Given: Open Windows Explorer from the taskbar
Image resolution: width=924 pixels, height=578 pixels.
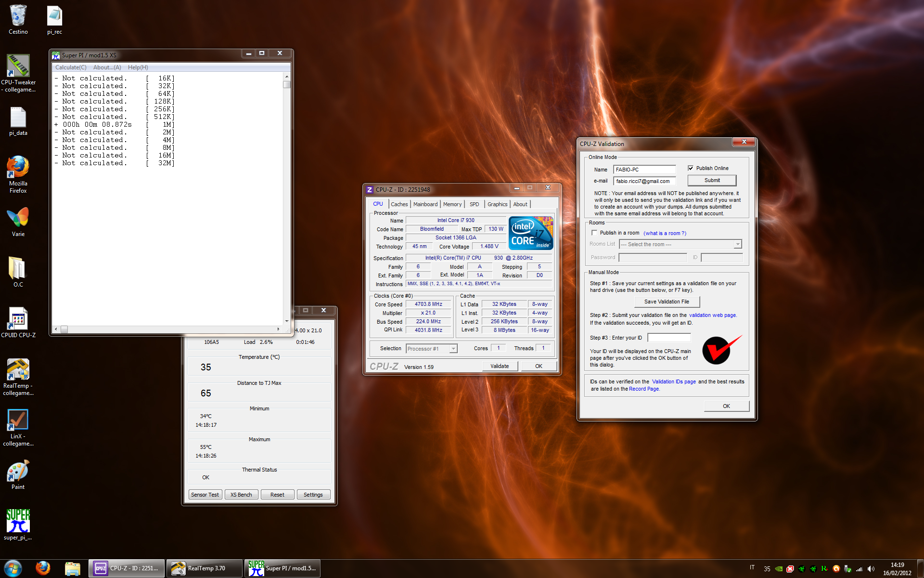Looking at the screenshot, I should [x=72, y=569].
